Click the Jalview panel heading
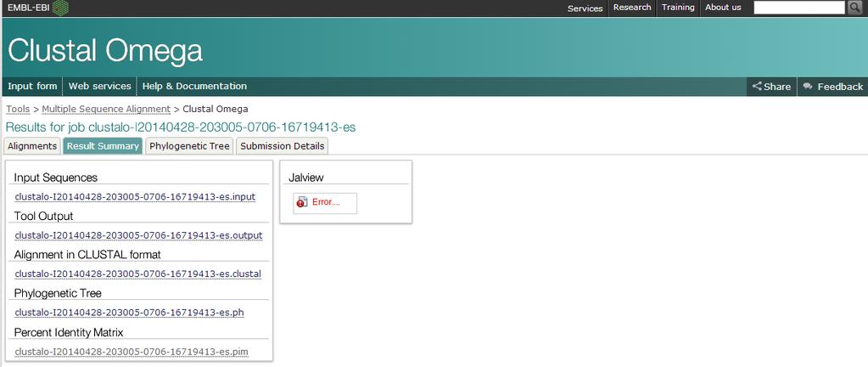Image resolution: width=868 pixels, height=367 pixels. pos(306,178)
